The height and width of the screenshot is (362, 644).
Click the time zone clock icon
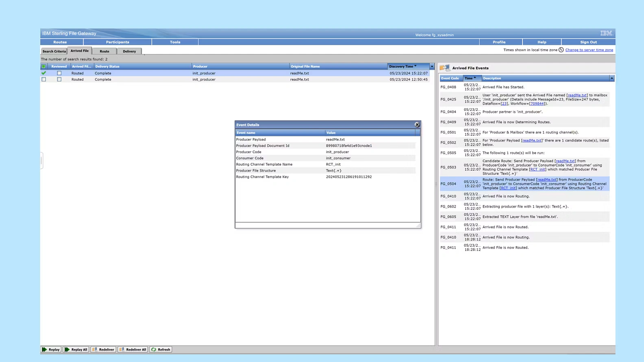pyautogui.click(x=561, y=50)
